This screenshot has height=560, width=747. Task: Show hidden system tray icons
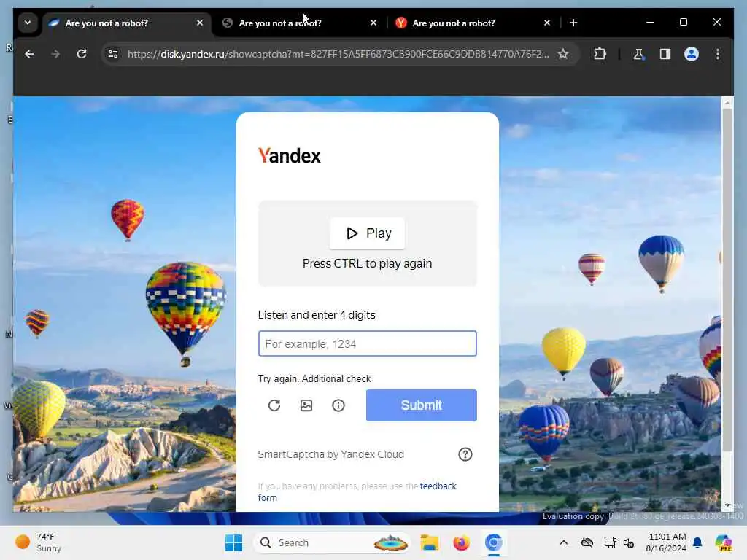click(564, 542)
